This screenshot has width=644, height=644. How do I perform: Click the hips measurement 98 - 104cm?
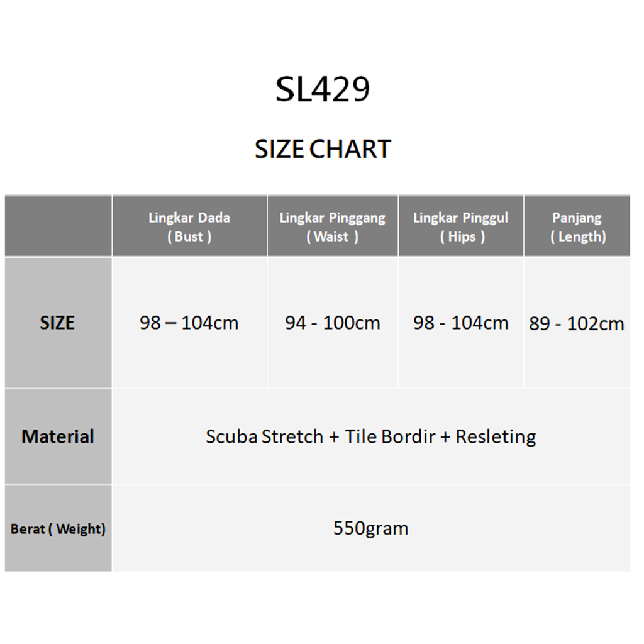pos(460,323)
